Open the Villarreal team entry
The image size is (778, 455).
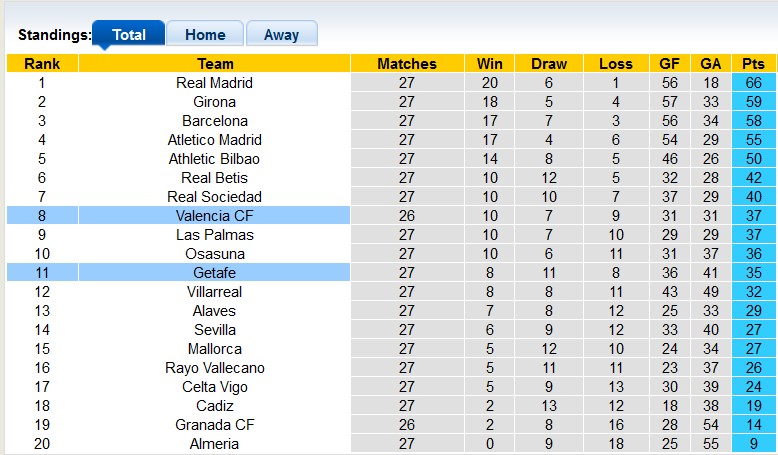[x=214, y=292]
